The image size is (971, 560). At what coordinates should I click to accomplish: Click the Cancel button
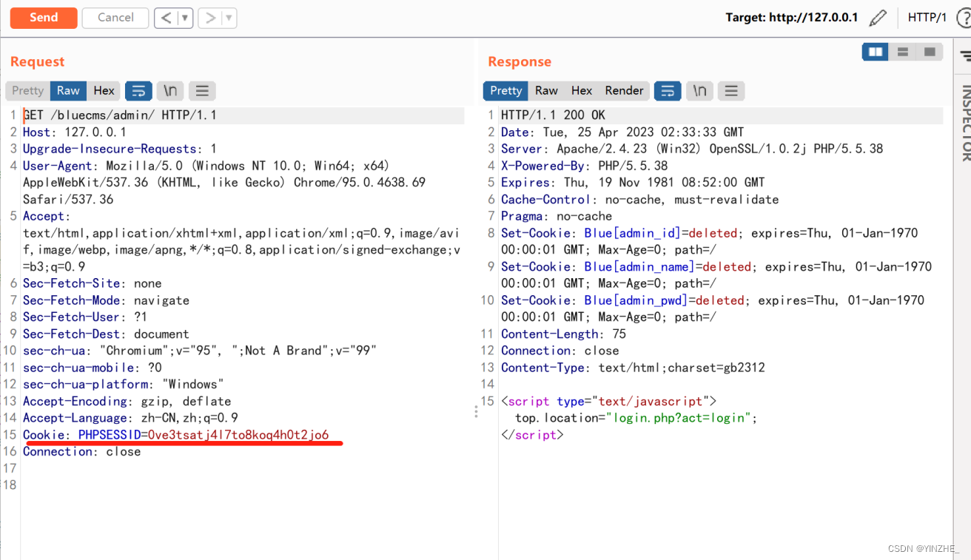point(115,18)
